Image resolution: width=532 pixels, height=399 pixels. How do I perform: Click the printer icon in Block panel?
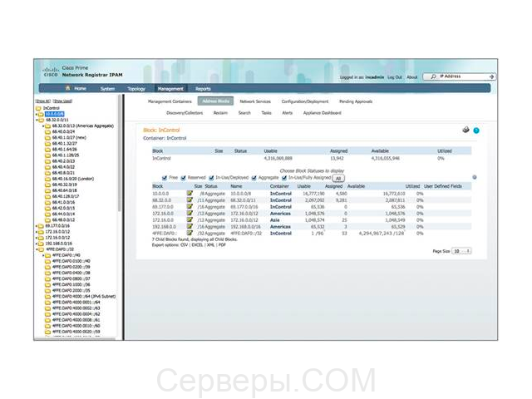coord(465,131)
